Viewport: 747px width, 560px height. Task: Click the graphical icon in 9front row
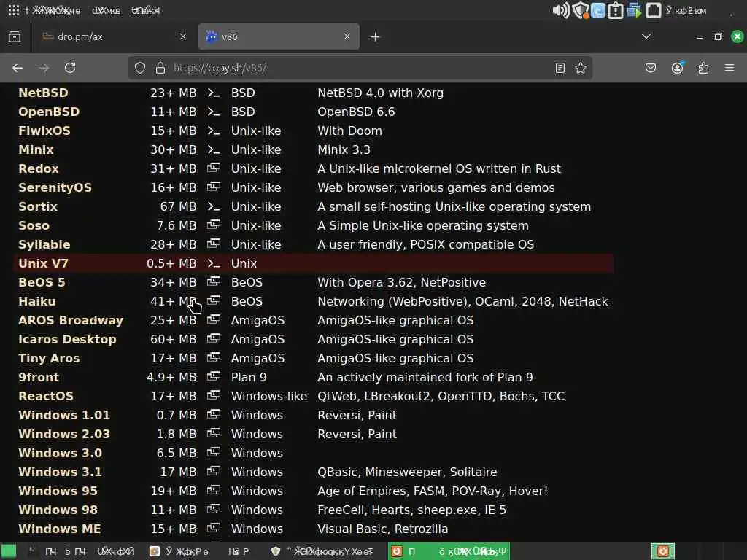214,377
